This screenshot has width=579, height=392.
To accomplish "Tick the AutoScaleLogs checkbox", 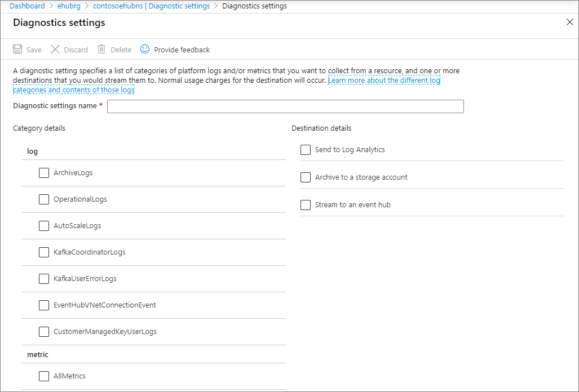I will [44, 226].
